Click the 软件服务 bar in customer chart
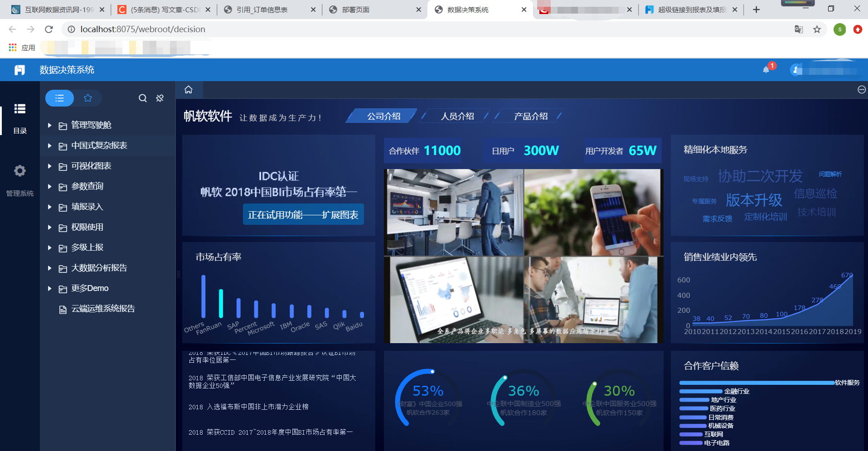 [x=757, y=383]
